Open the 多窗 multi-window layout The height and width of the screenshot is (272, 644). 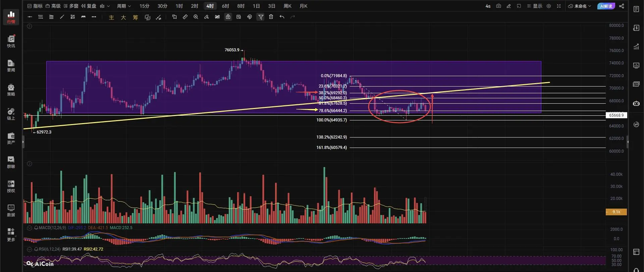click(x=71, y=6)
